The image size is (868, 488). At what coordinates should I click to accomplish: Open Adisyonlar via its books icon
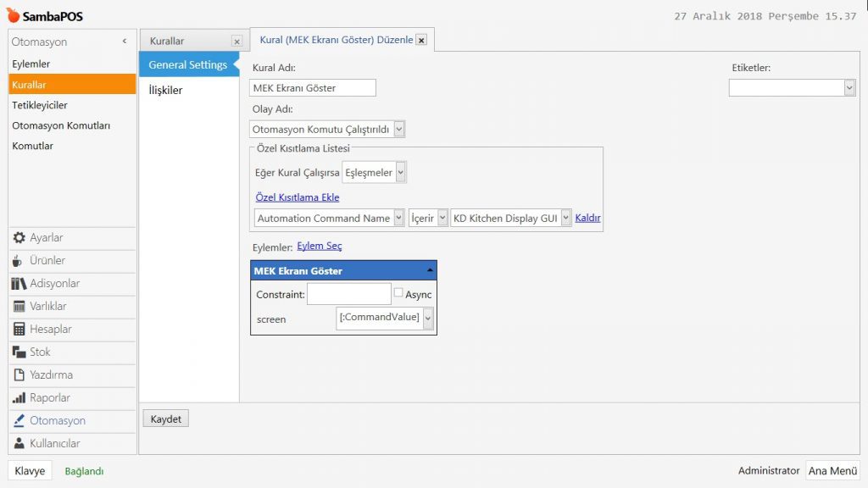click(x=19, y=284)
